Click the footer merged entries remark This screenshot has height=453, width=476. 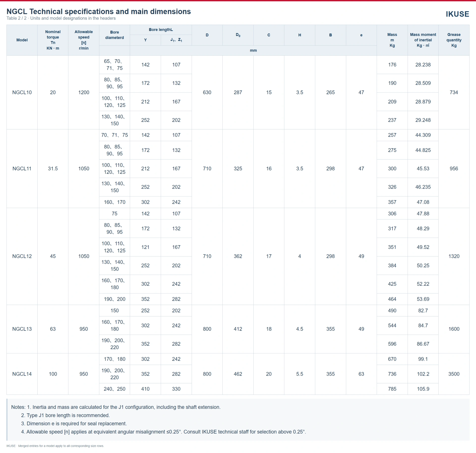(55, 446)
